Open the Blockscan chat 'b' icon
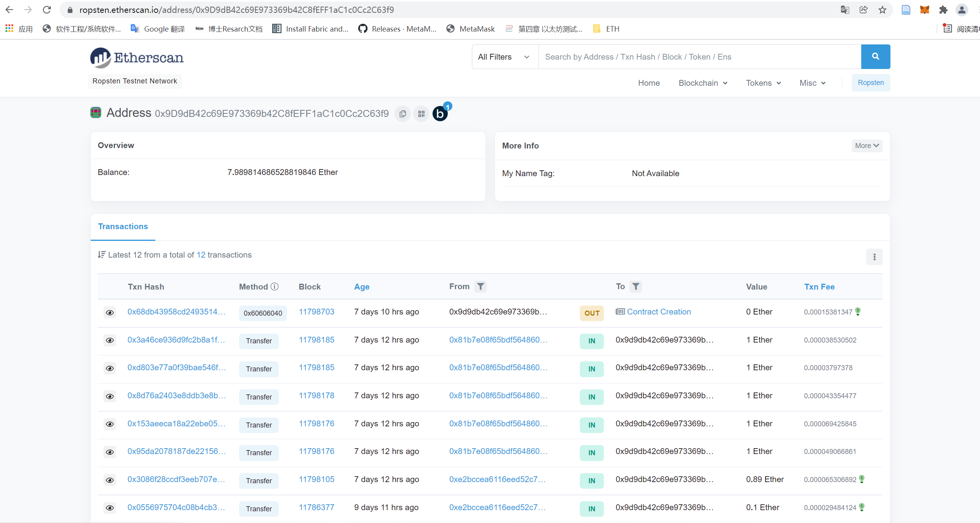This screenshot has height=523, width=980. point(440,113)
